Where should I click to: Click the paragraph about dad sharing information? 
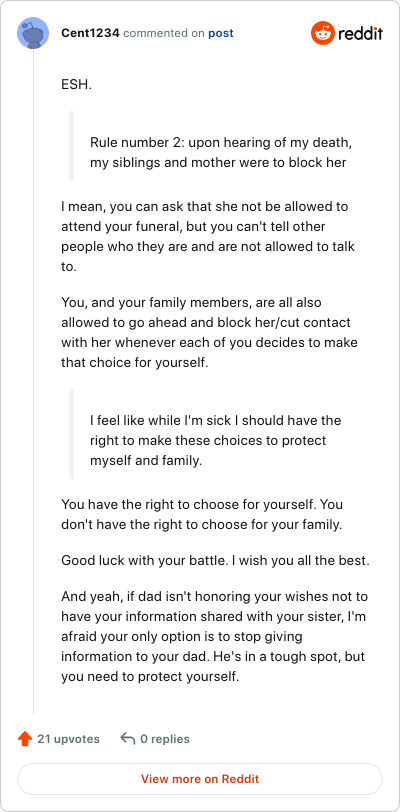tap(215, 637)
